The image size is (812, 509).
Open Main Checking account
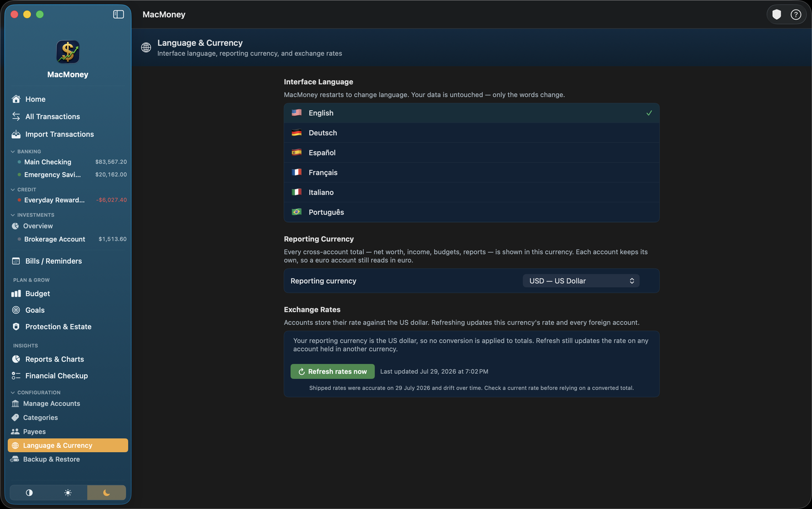click(68, 162)
